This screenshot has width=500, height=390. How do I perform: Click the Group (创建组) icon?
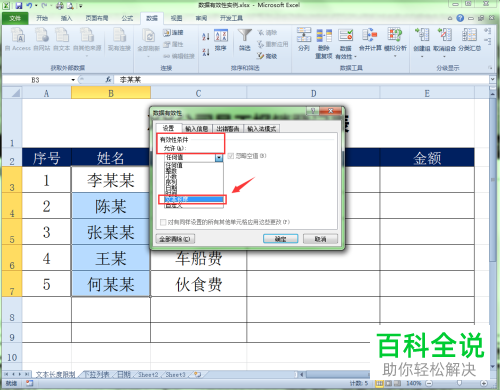[422, 35]
